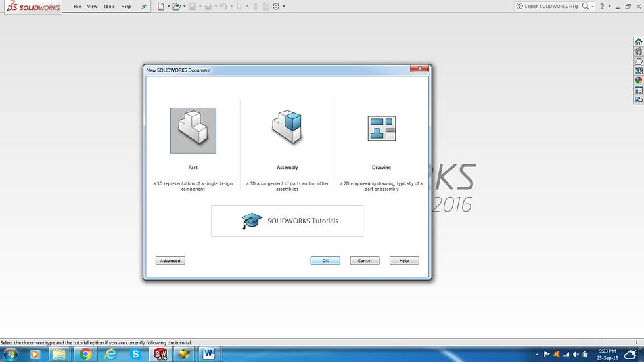Show hidden tray icons arrow
644x362 pixels.
(537, 354)
